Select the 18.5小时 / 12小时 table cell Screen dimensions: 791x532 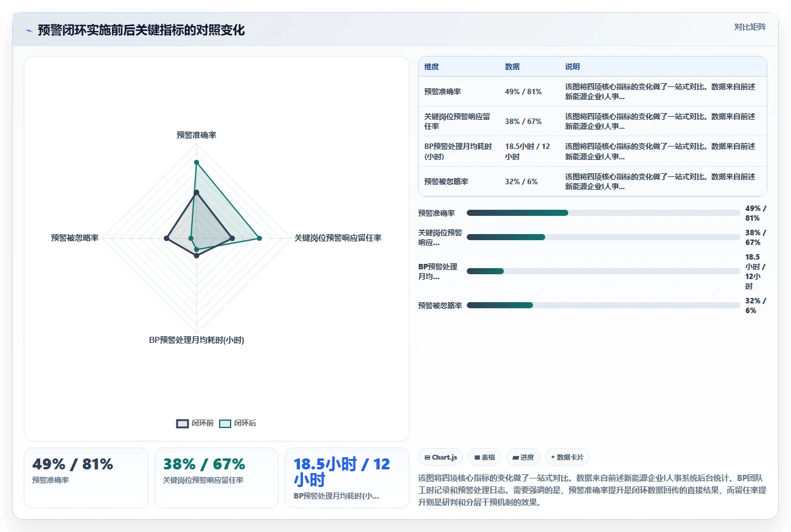pyautogui.click(x=529, y=151)
